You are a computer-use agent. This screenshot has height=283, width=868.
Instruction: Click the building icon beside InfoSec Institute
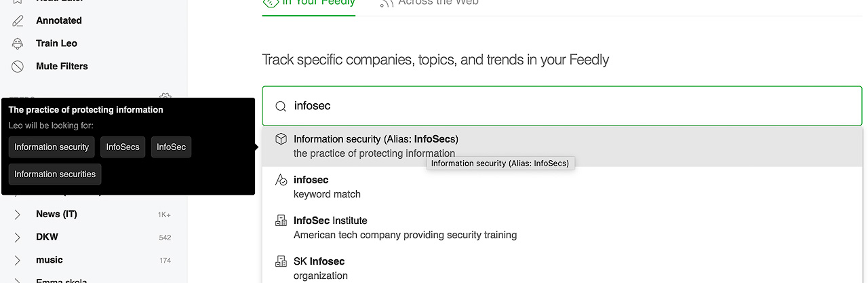[281, 221]
